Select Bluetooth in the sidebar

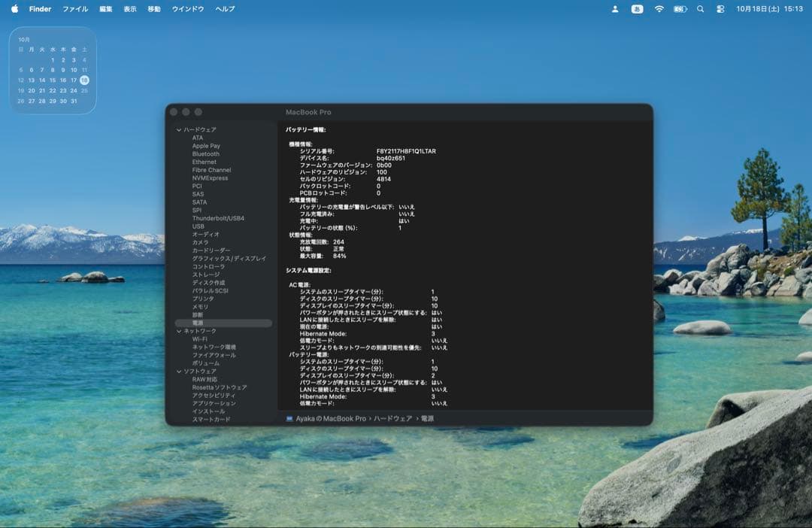tap(205, 154)
